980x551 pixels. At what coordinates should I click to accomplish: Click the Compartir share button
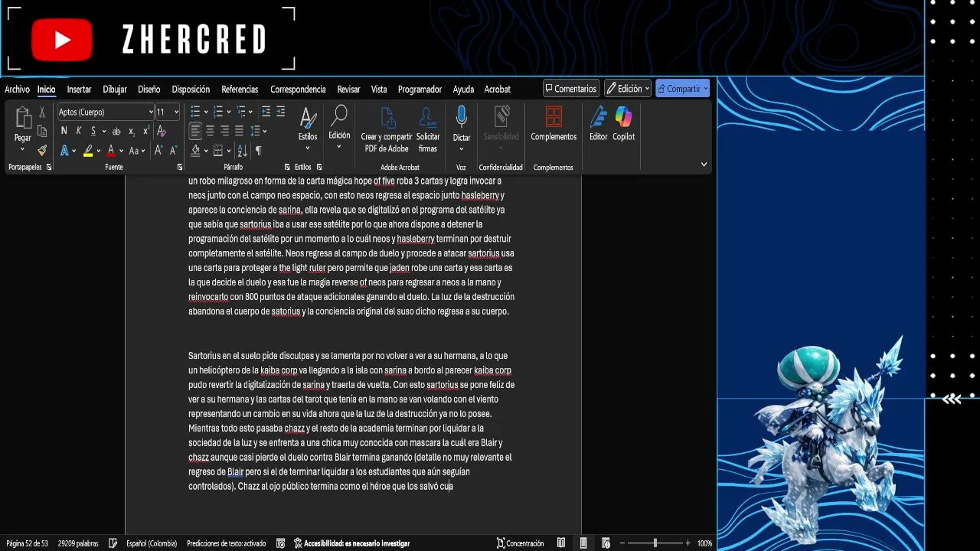tap(683, 89)
